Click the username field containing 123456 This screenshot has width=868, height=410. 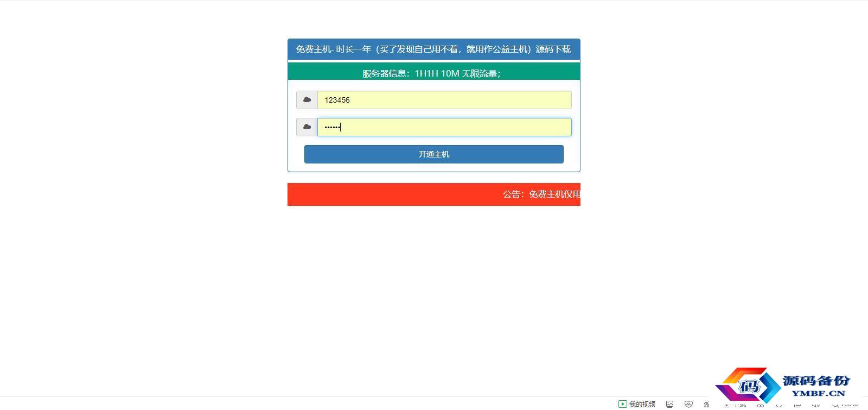pyautogui.click(x=444, y=100)
